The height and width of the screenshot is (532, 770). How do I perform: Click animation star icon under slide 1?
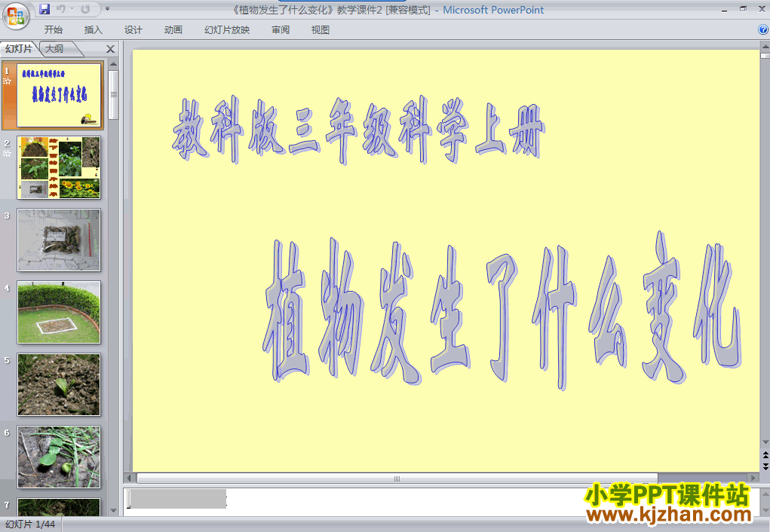coord(7,81)
